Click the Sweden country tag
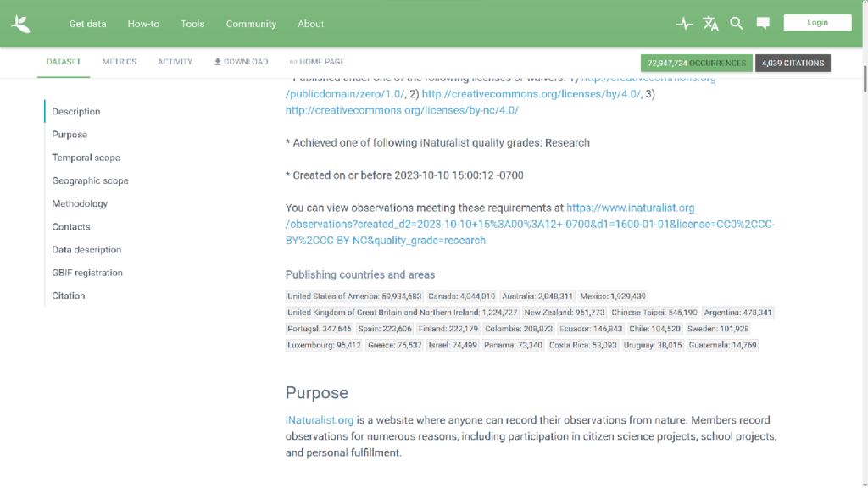This screenshot has width=868, height=488. 718,329
